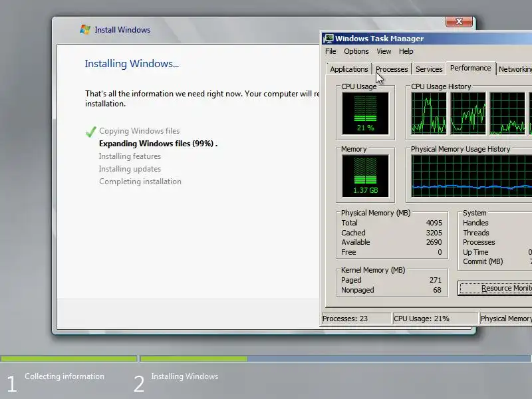Click the first CPU Usage History graph
The image size is (532, 399).
429,114
